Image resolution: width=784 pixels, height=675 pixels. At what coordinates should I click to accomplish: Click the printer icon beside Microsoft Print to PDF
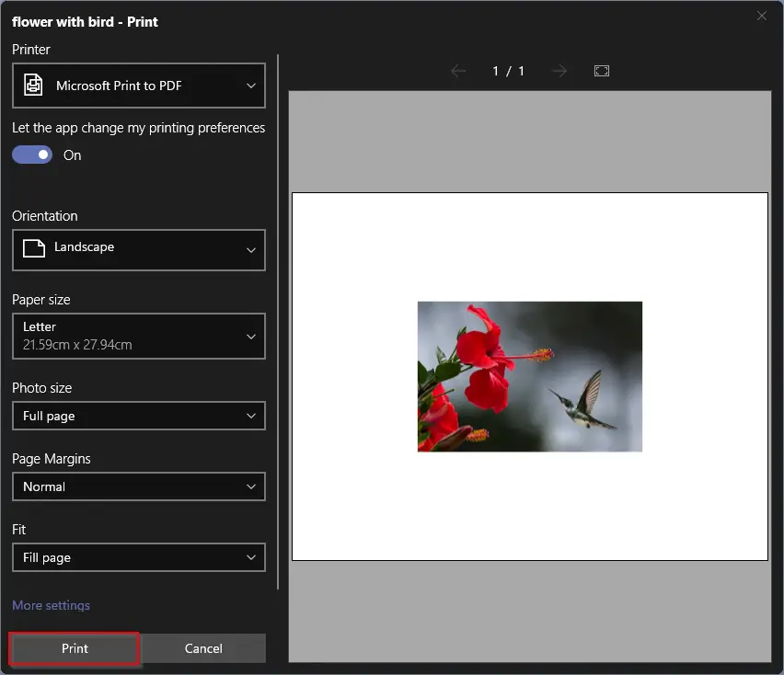[x=33, y=85]
